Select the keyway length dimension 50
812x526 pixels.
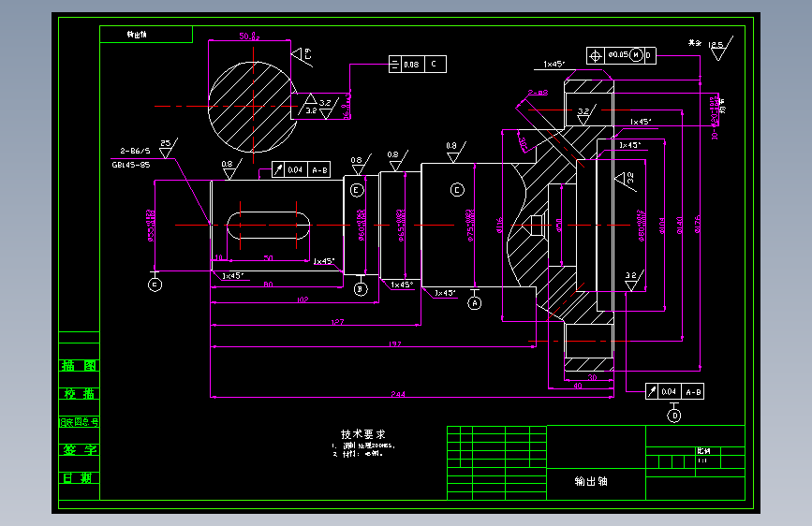(268, 257)
